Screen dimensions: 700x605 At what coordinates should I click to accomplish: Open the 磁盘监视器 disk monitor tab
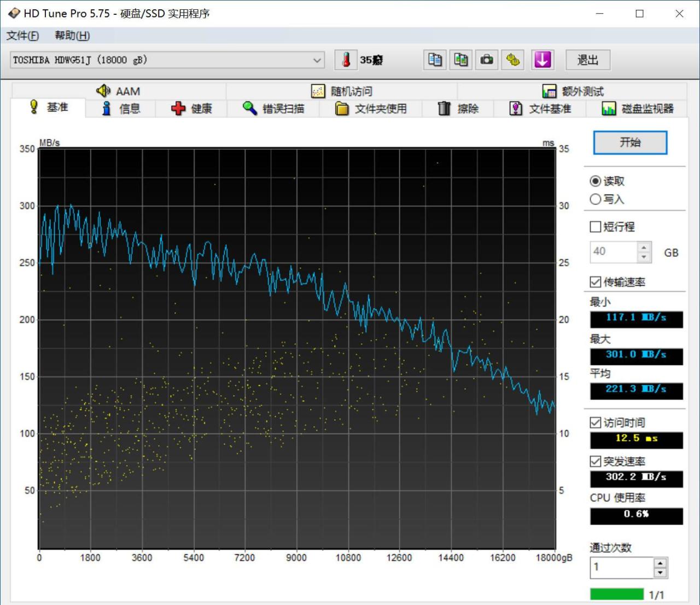click(638, 109)
